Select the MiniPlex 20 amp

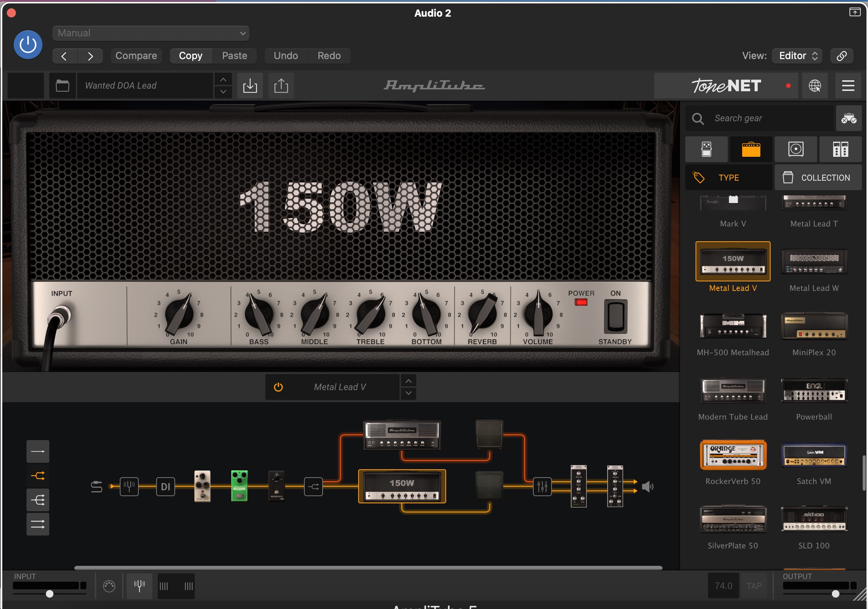814,335
